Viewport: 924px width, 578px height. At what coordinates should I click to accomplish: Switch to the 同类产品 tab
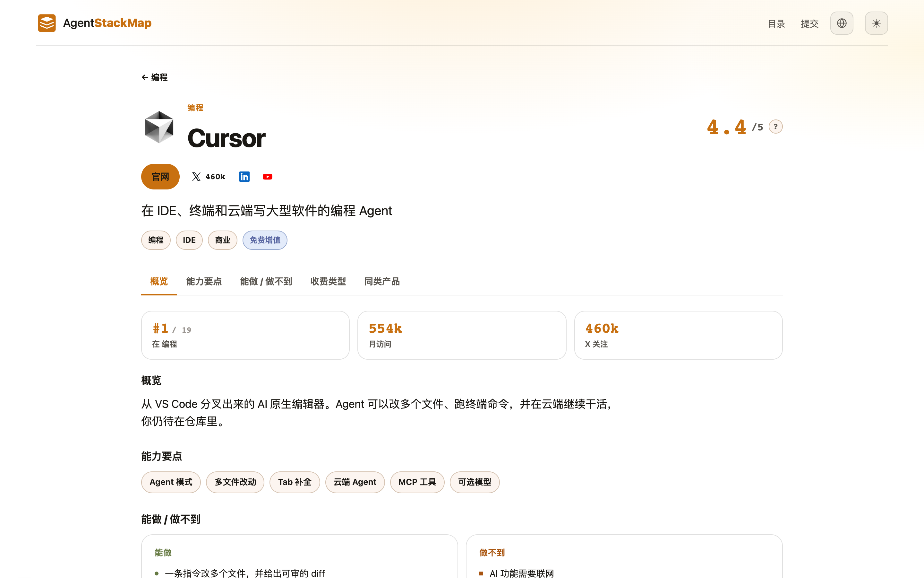tap(382, 282)
